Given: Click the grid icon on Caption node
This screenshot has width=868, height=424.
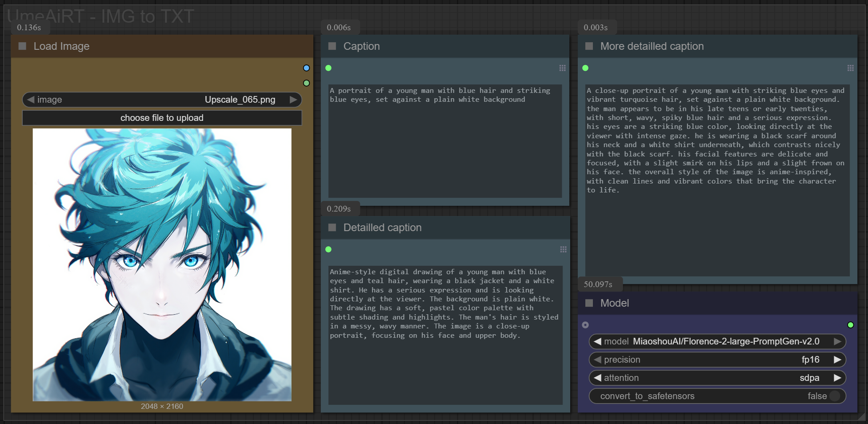Looking at the screenshot, I should (x=562, y=68).
